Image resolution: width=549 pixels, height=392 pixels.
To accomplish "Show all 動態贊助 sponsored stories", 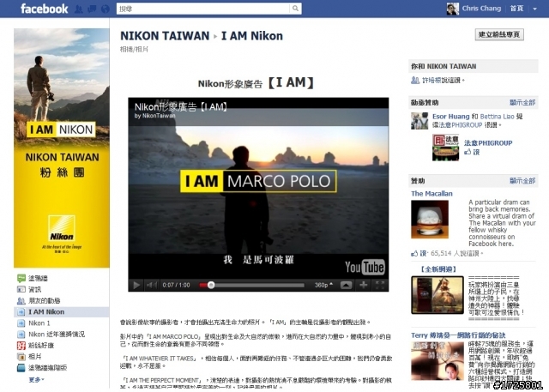I will tap(522, 103).
